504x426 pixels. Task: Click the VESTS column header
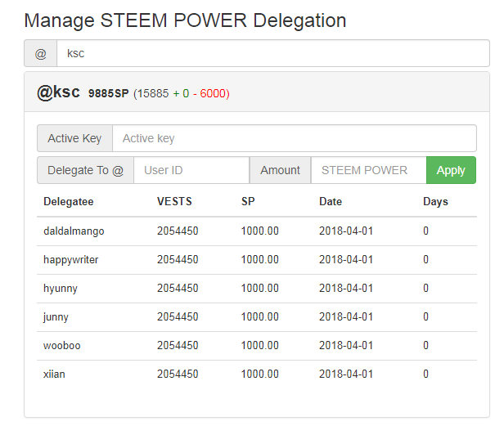174,201
